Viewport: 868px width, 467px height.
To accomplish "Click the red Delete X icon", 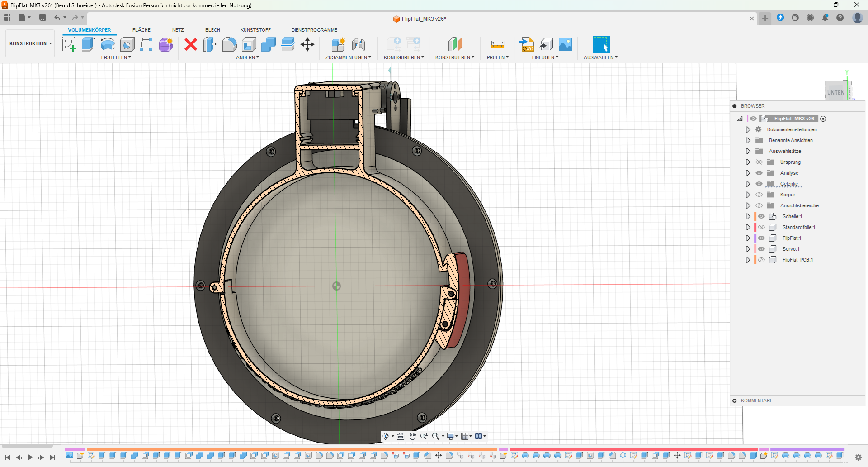I will click(x=191, y=44).
